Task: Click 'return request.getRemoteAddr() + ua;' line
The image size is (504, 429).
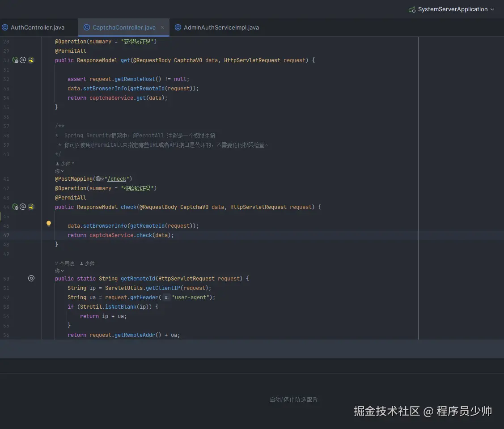Action: tap(123, 335)
